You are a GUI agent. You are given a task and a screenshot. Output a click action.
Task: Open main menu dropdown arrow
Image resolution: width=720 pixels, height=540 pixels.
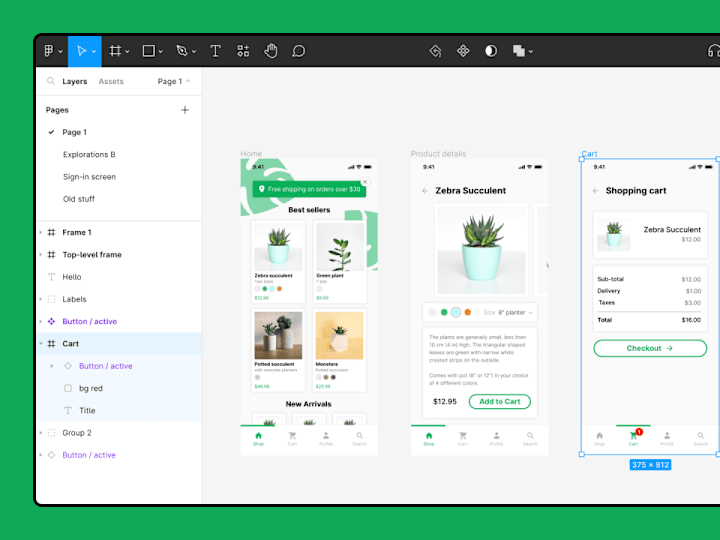(x=60, y=51)
